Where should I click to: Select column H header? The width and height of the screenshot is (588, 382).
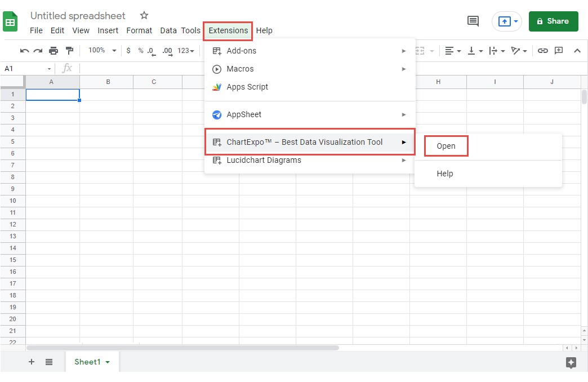point(438,82)
